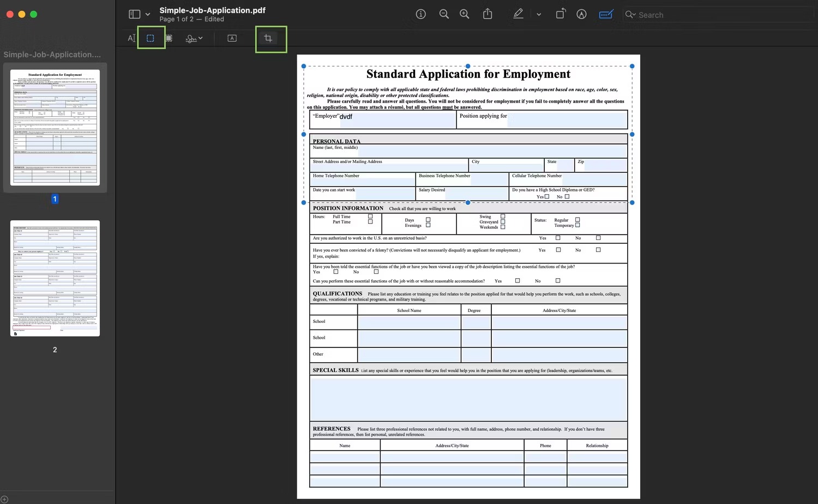
Task: Toggle the sidebar view button
Action: coord(134,14)
